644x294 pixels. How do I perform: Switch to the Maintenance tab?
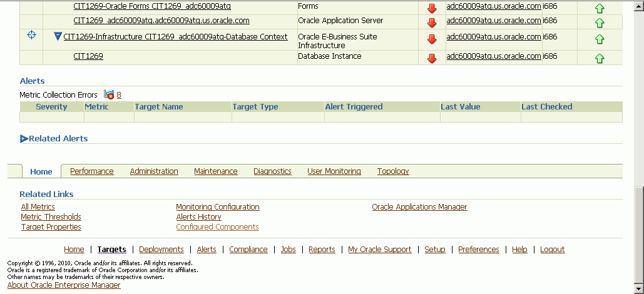click(216, 171)
